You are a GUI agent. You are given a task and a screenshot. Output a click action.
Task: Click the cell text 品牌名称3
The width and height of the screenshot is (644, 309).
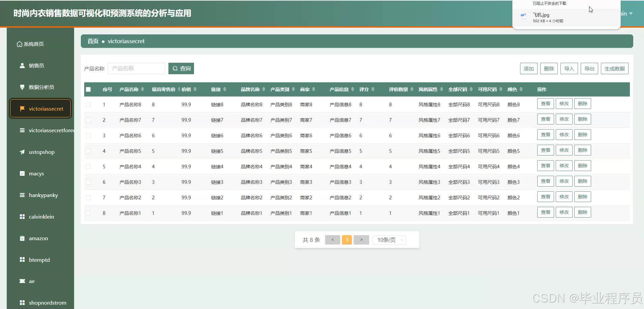252,182
